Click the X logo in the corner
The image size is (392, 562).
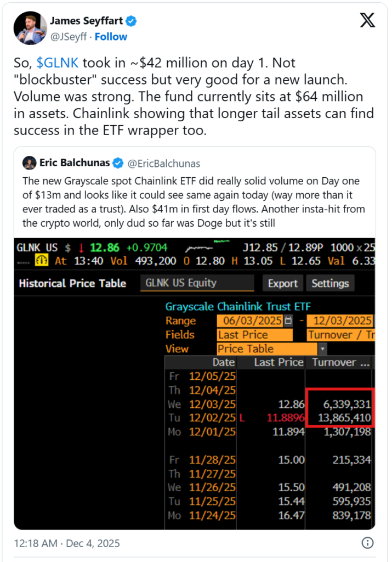click(x=367, y=20)
